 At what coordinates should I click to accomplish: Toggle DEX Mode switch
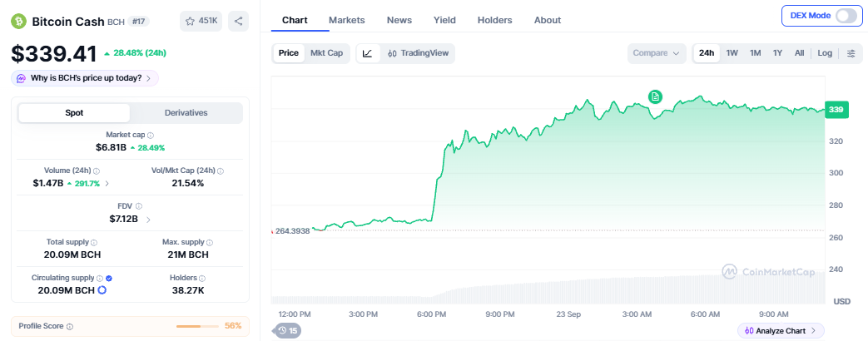pos(846,16)
